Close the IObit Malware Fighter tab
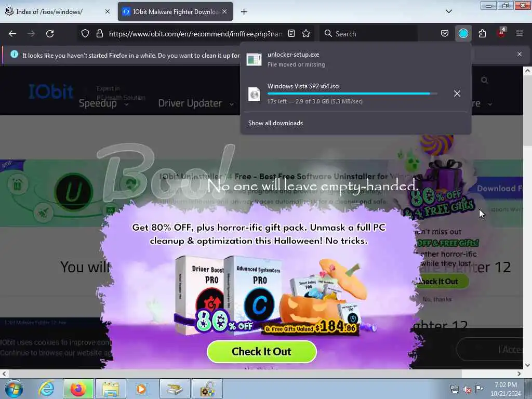Image resolution: width=532 pixels, height=399 pixels. point(224,11)
